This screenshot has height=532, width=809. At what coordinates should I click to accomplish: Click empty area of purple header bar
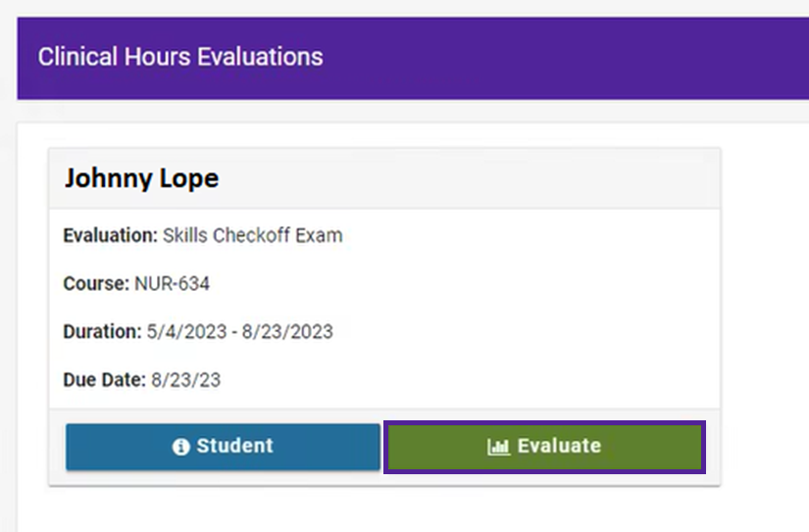pos(569,57)
